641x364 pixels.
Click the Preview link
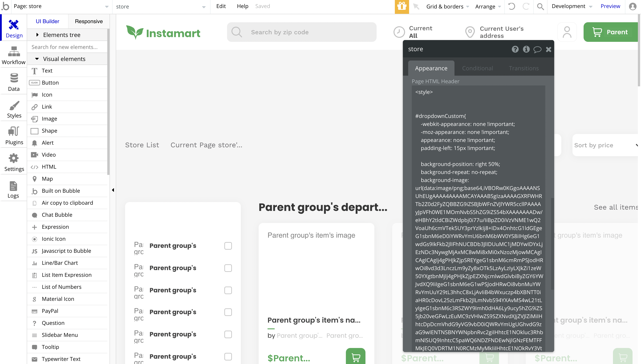(610, 6)
